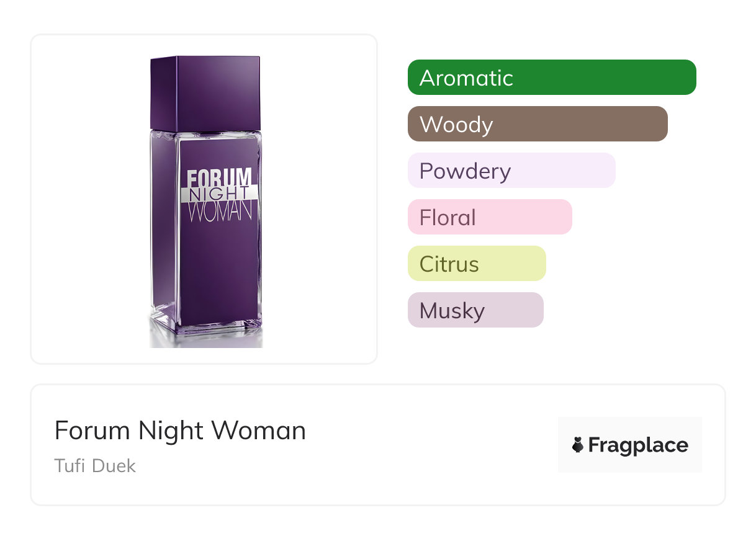Click the Powdery accord bar
This screenshot has height=536, width=756.
click(x=511, y=171)
